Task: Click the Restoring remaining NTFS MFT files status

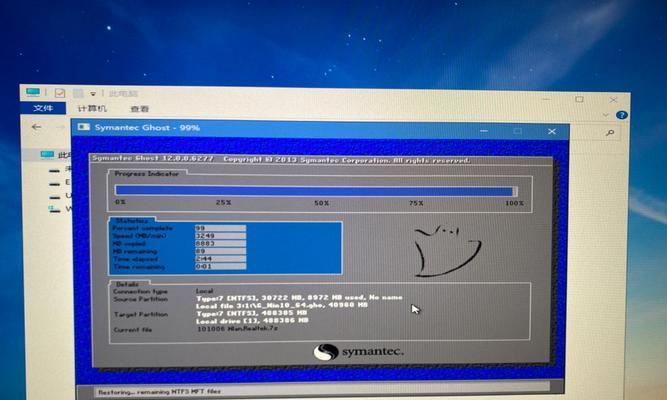Action: click(160, 391)
